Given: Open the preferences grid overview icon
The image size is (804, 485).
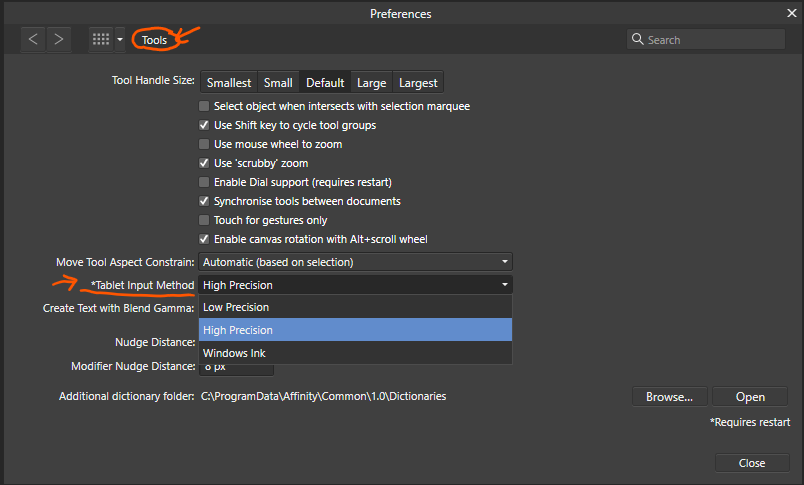Looking at the screenshot, I should pyautogui.click(x=100, y=39).
